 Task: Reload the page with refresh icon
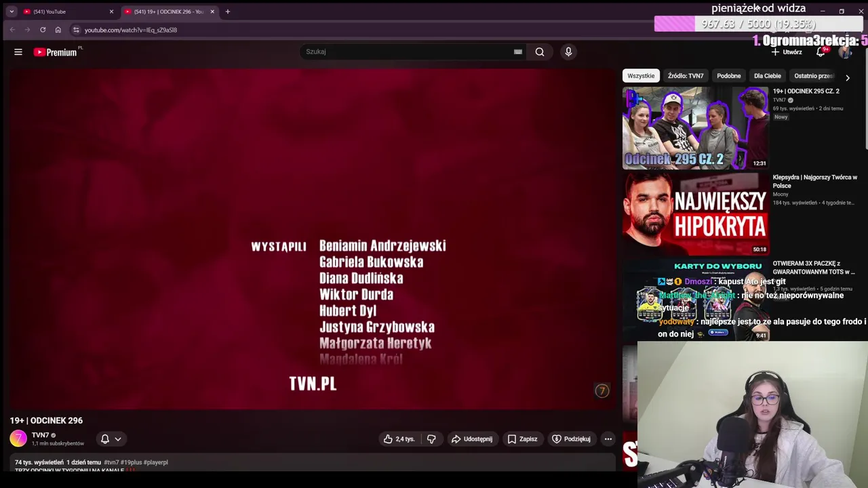pyautogui.click(x=43, y=30)
